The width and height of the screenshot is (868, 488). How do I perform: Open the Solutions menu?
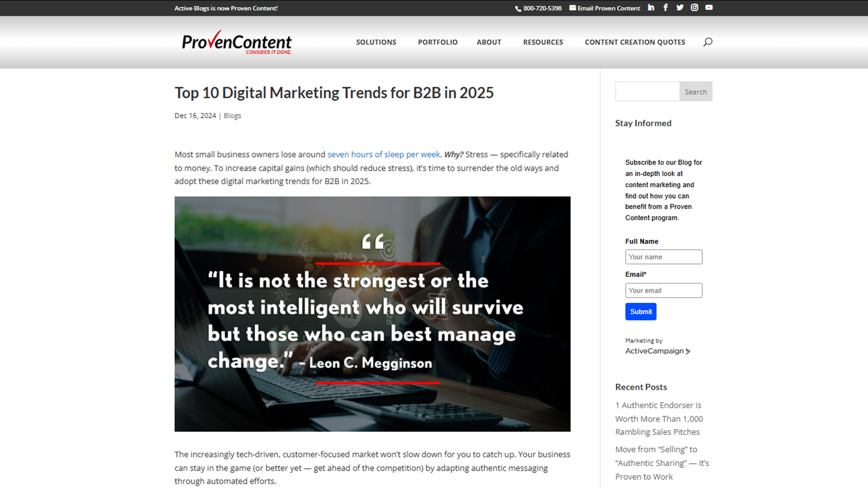coord(376,42)
